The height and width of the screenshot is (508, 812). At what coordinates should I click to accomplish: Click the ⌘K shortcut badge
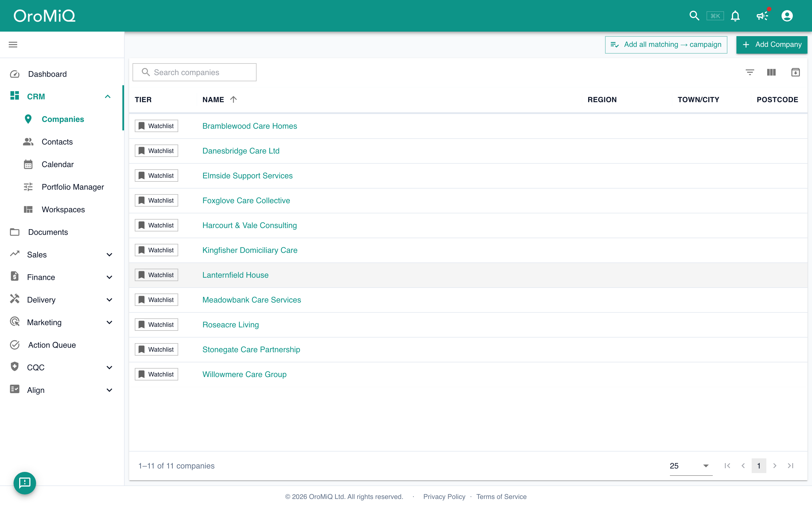[x=715, y=16]
